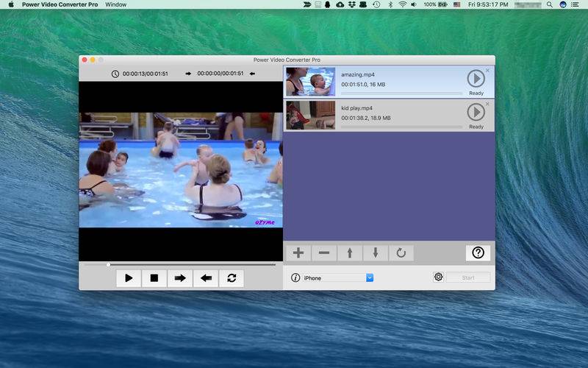Move selected file down in the list
Image resolution: width=588 pixels, height=368 pixels.
pyautogui.click(x=376, y=252)
